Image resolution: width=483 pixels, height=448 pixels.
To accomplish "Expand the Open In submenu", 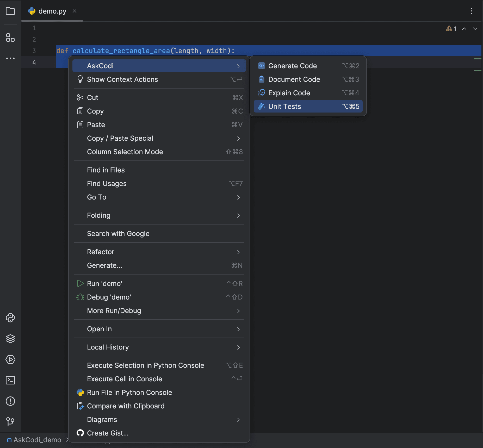I will 238,329.
